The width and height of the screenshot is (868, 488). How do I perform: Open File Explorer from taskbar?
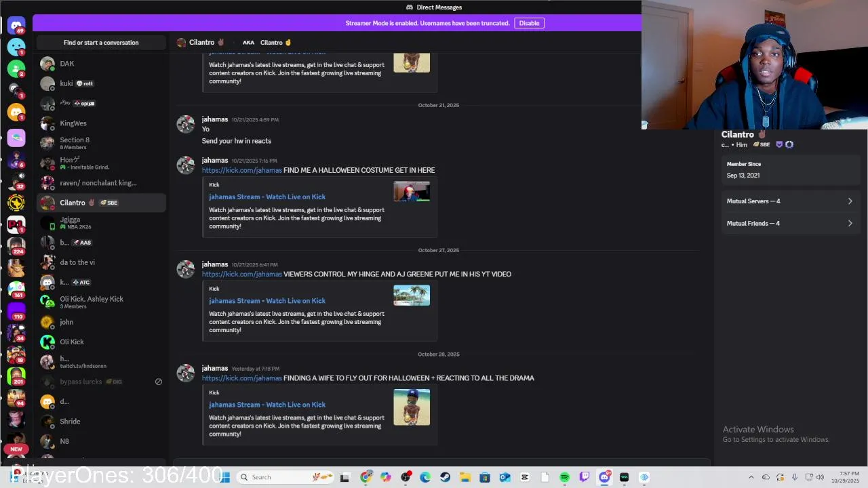click(465, 477)
